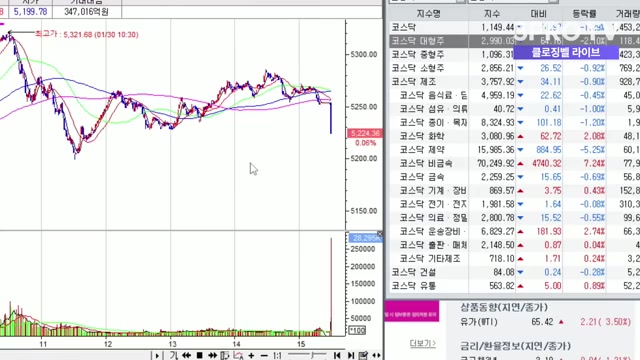This screenshot has height=360, width=640.
Task: Select the 코스닥 소형주 row
Action: 514,68
